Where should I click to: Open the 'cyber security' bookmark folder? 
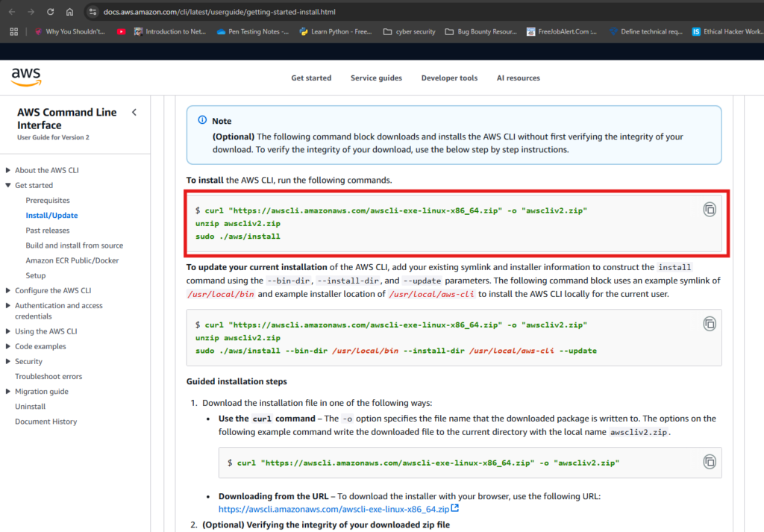click(410, 31)
